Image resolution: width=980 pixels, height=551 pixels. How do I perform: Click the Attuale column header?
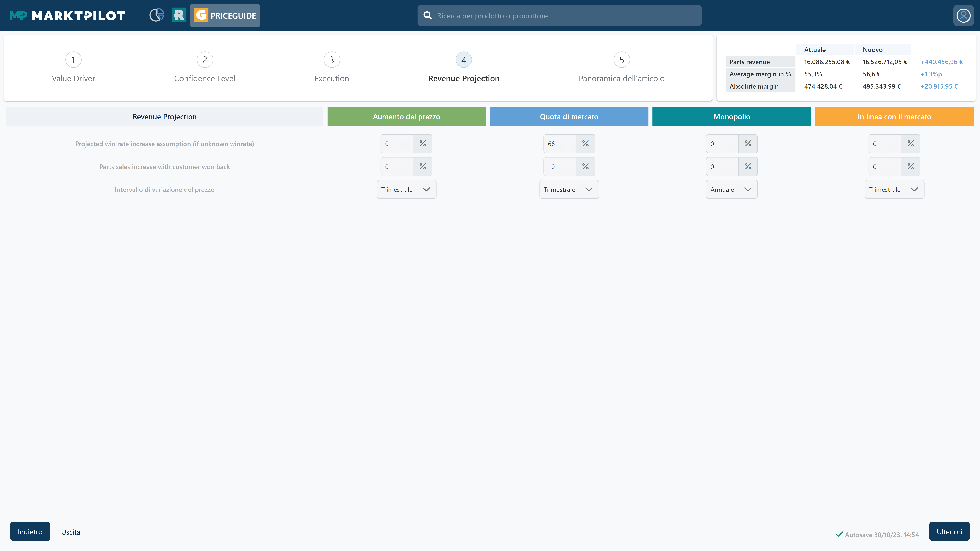[825, 49]
